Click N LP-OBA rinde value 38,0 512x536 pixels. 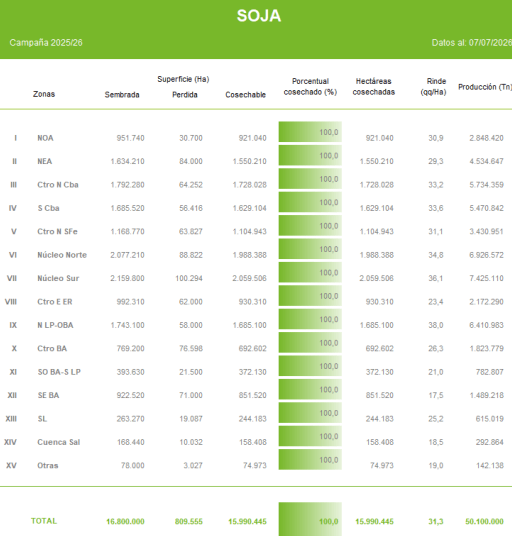(436, 325)
